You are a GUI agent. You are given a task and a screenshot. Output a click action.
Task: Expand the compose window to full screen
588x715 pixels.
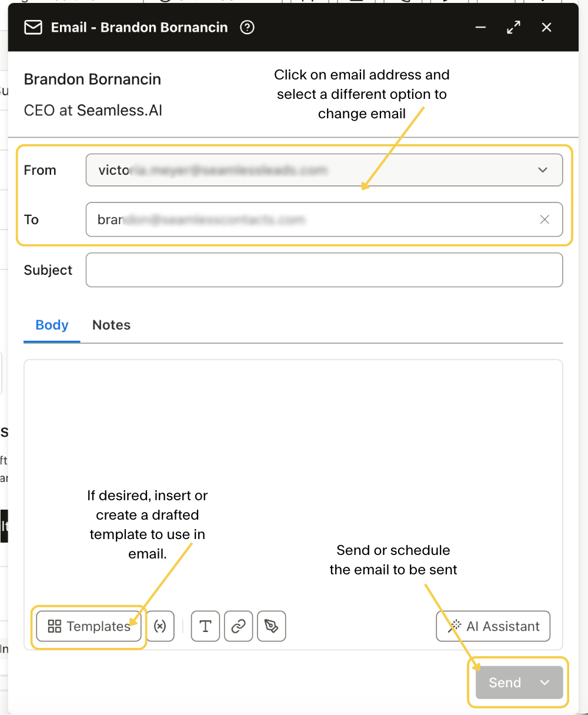tap(513, 27)
